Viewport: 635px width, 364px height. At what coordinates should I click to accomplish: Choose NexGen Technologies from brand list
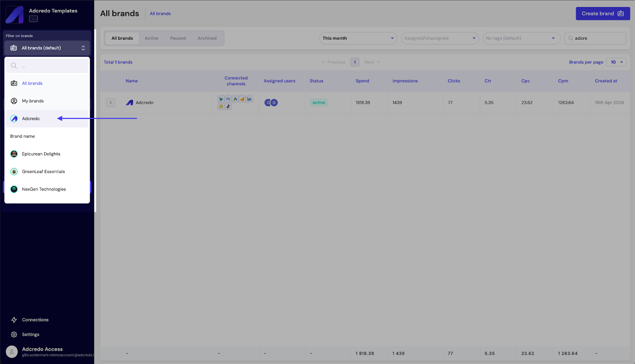pos(44,189)
